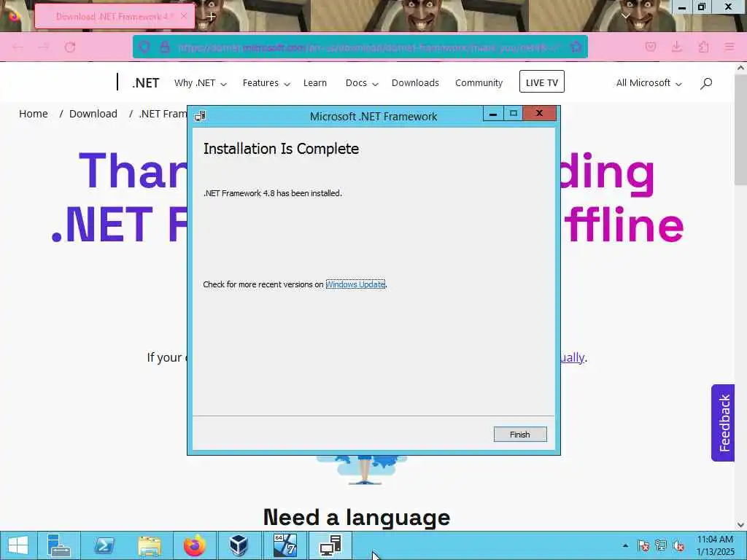Open the list all tabs dropdown
Image resolution: width=747 pixels, height=560 pixels.
coord(625,16)
